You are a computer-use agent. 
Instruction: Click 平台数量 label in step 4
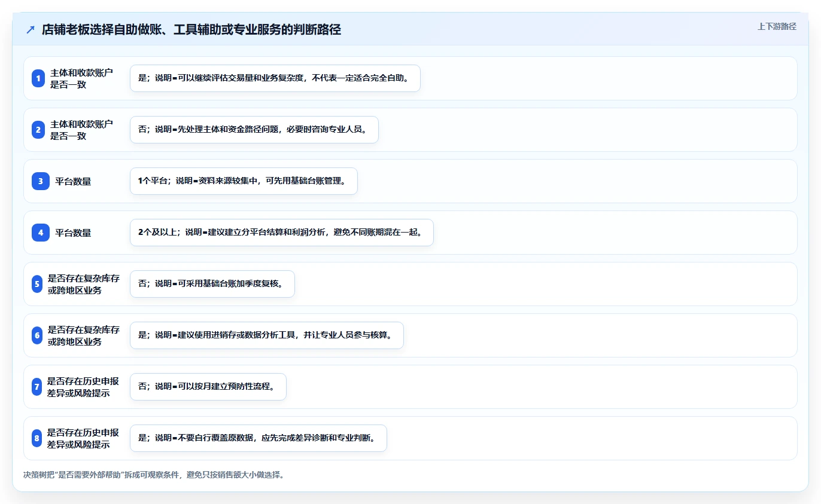tap(73, 233)
